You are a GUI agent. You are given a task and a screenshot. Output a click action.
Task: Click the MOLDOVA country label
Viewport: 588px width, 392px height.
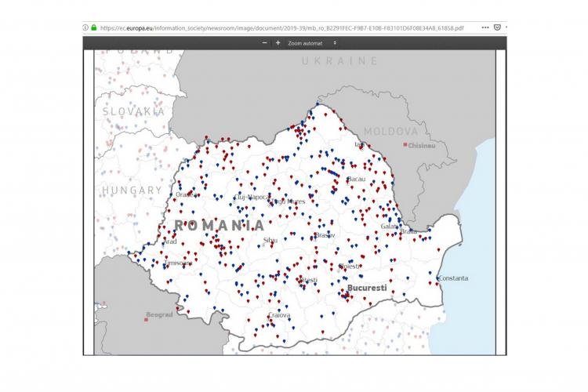(x=390, y=131)
